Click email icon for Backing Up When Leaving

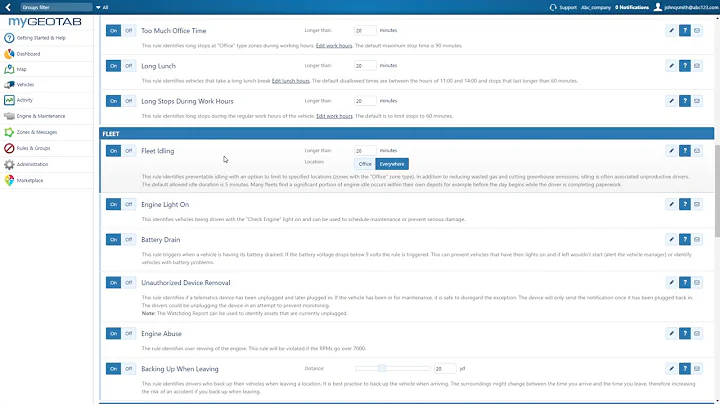pyautogui.click(x=697, y=369)
